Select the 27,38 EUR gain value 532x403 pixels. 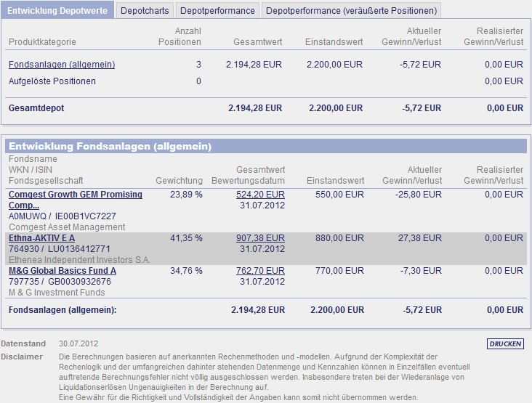click(x=420, y=238)
